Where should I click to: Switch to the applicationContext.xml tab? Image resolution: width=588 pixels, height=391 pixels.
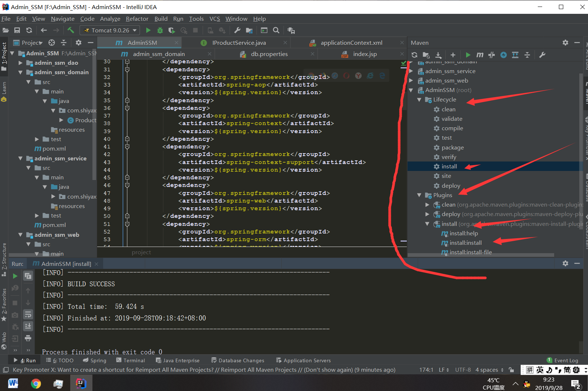(351, 43)
